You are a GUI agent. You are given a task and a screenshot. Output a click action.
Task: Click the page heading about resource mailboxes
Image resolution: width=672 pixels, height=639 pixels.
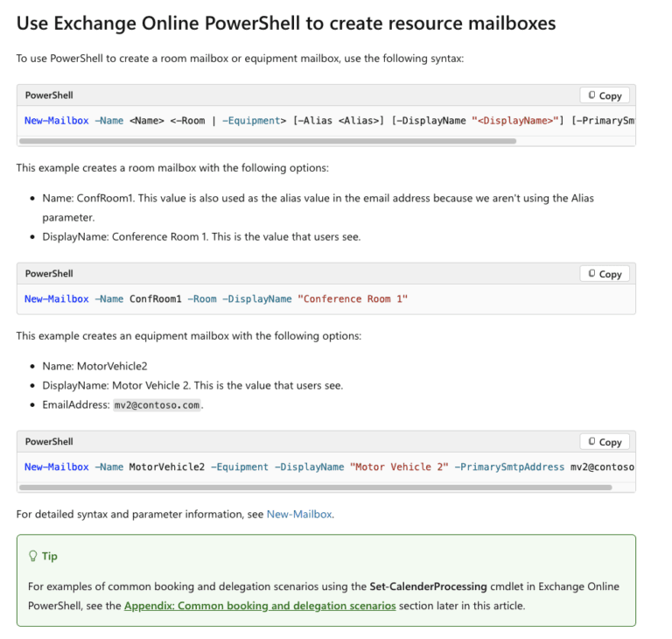[286, 24]
